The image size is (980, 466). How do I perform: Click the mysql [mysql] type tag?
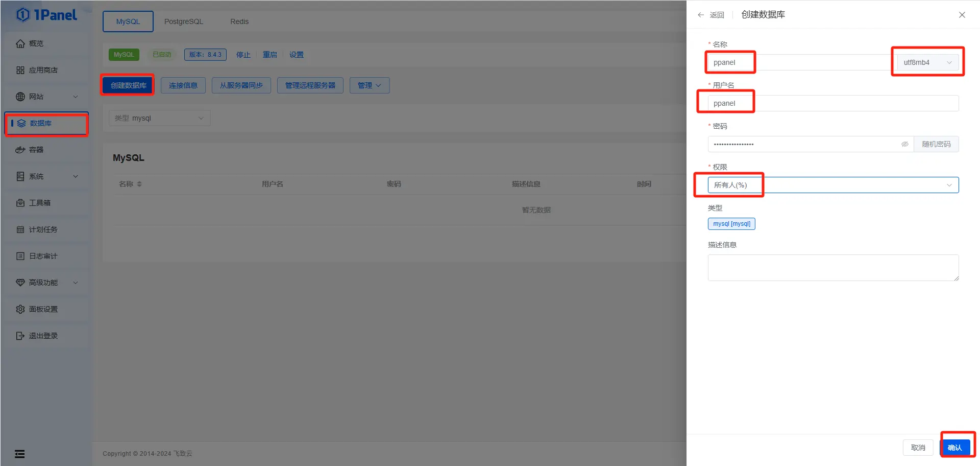tap(731, 224)
